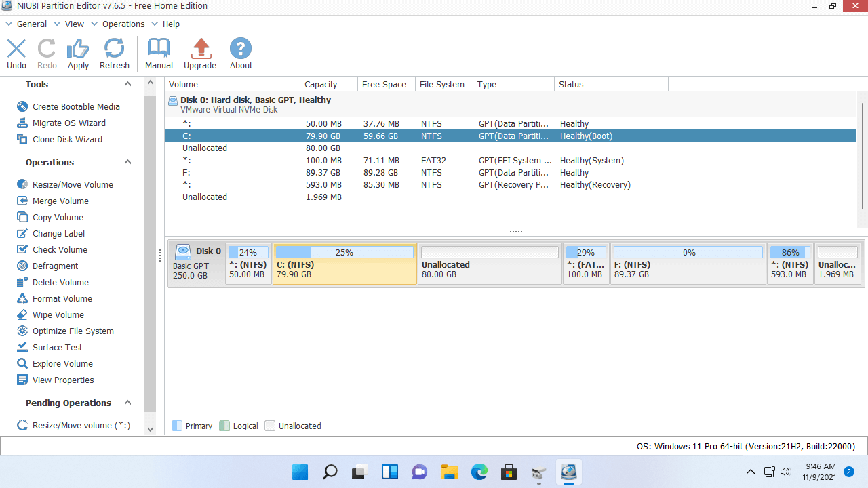Click the Apply thumbs-up icon

(78, 49)
